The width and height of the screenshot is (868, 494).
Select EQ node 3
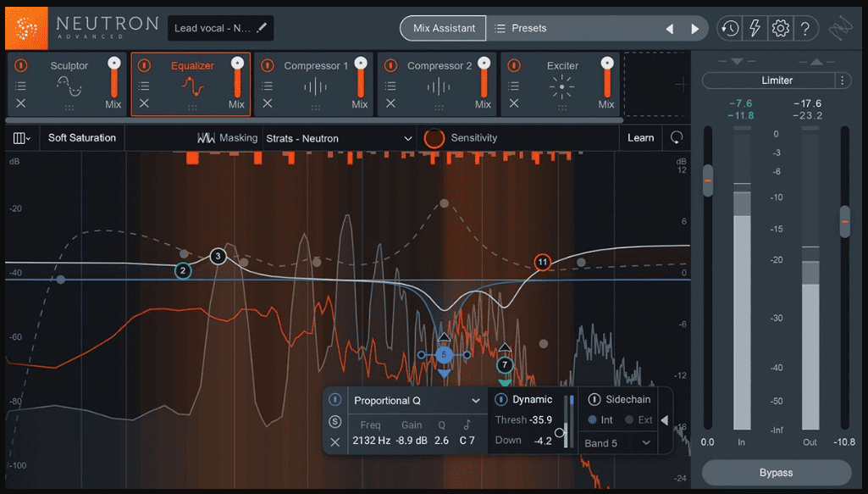click(x=218, y=256)
